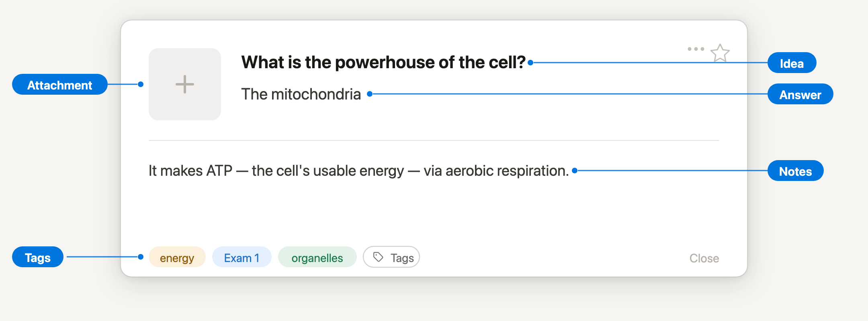The width and height of the screenshot is (868, 321).
Task: Click the blue Tags callout label
Action: (38, 257)
